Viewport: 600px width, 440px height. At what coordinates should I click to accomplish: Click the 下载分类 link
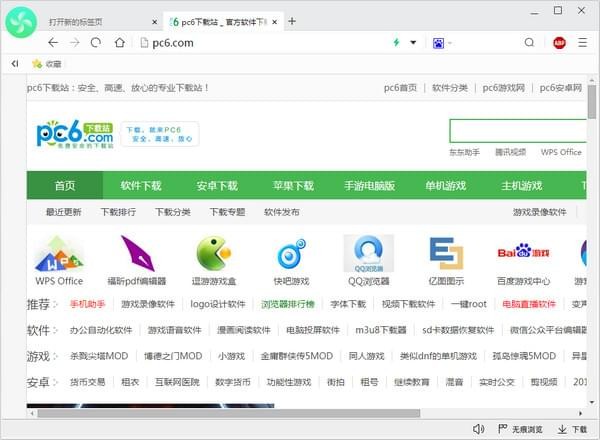pyautogui.click(x=173, y=212)
